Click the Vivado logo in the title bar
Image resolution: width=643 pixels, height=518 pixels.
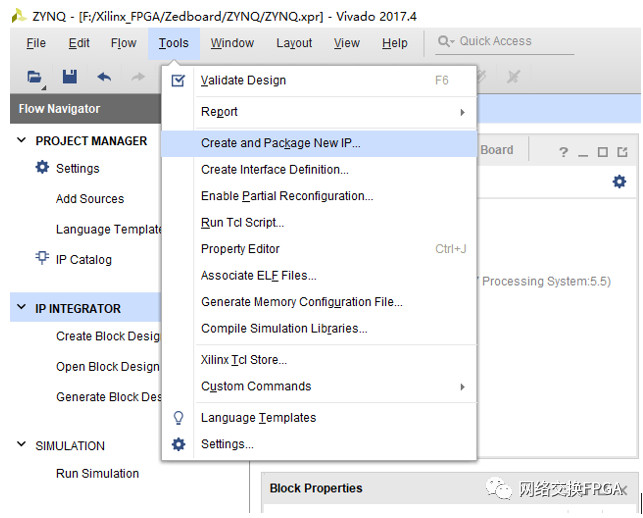point(19,16)
